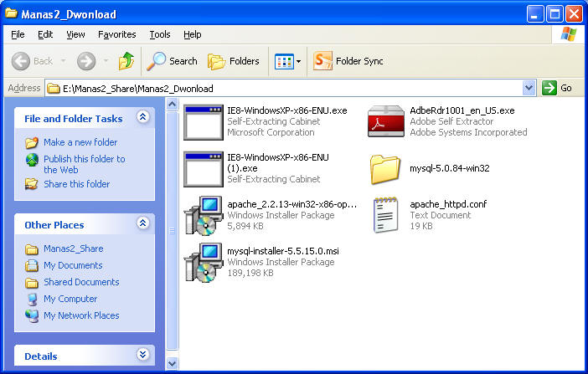Select the IE8-WindowsXP-x86-ENU.exe file icon
The width and height of the screenshot is (588, 374).
pyautogui.click(x=204, y=122)
